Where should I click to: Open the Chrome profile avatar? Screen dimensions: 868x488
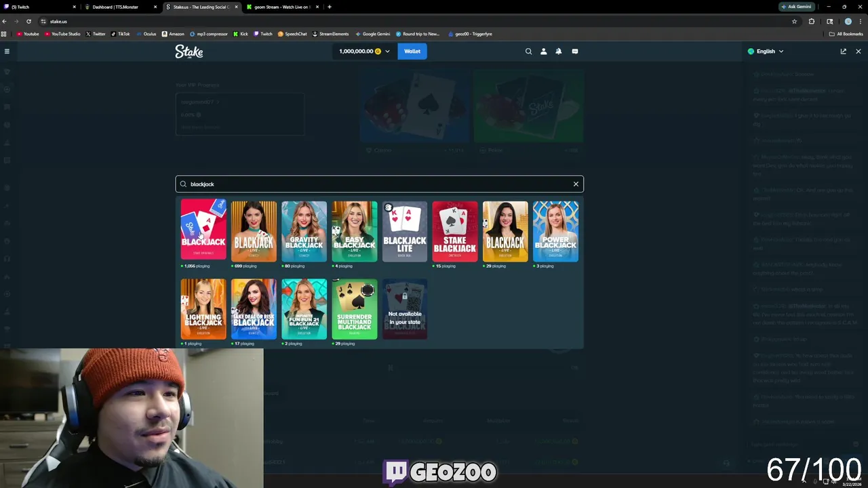pos(848,21)
